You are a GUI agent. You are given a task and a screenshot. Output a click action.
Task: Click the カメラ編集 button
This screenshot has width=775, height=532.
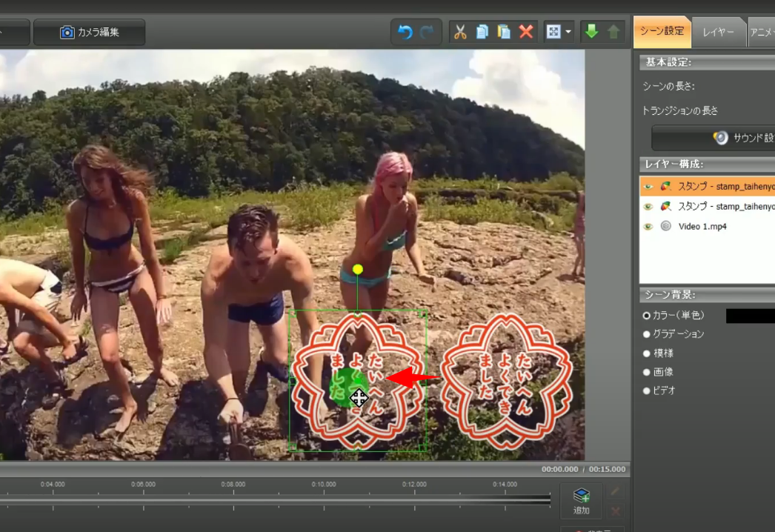click(x=90, y=33)
